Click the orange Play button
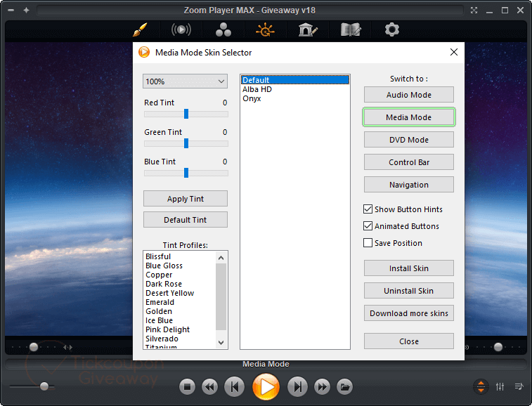The width and height of the screenshot is (532, 406). coord(266,386)
